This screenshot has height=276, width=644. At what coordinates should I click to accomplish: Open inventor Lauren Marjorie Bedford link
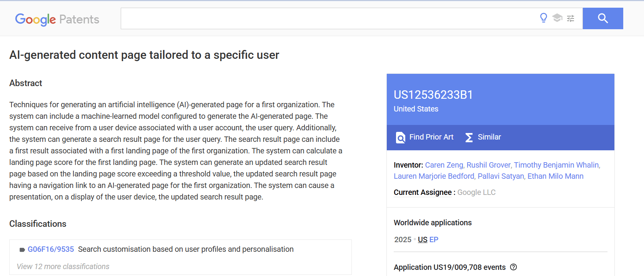(434, 176)
